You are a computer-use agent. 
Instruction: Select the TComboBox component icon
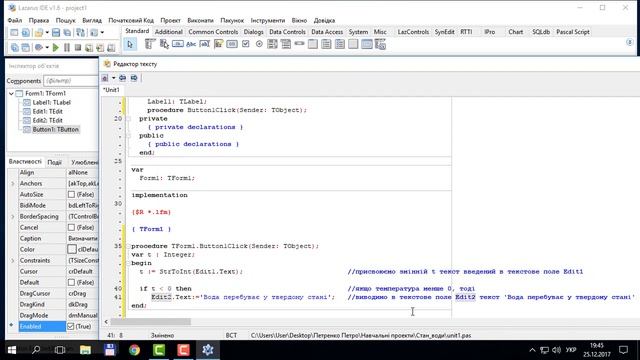pyautogui.click(x=286, y=44)
